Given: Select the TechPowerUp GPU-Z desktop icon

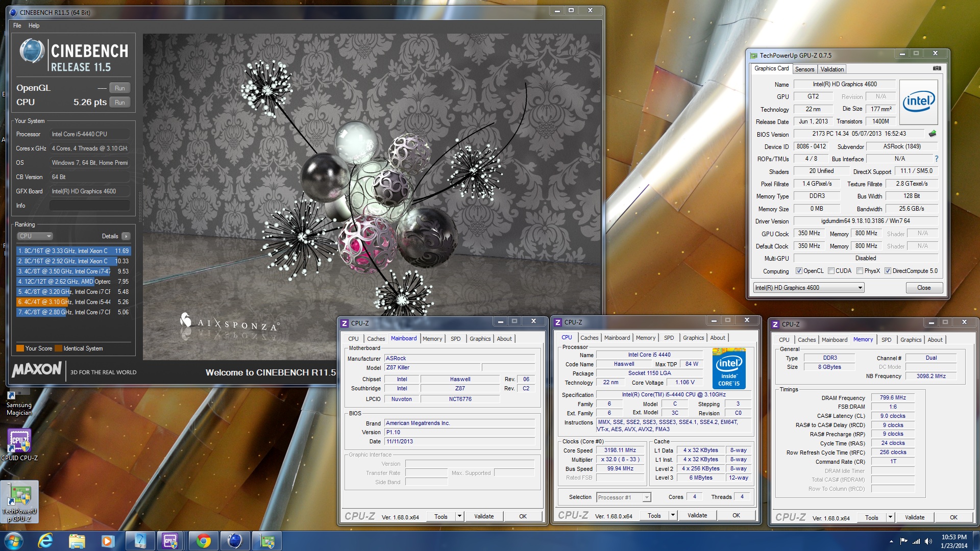Looking at the screenshot, I should [x=19, y=502].
